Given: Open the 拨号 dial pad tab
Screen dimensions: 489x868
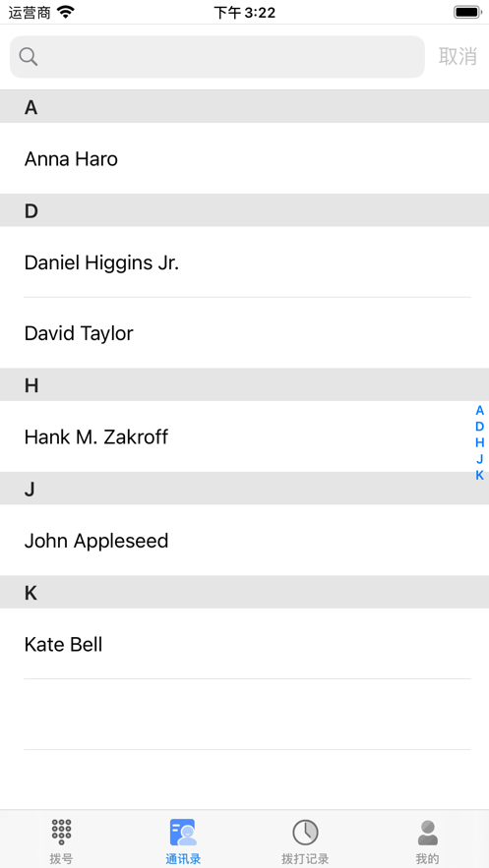Looking at the screenshot, I should 61,840.
